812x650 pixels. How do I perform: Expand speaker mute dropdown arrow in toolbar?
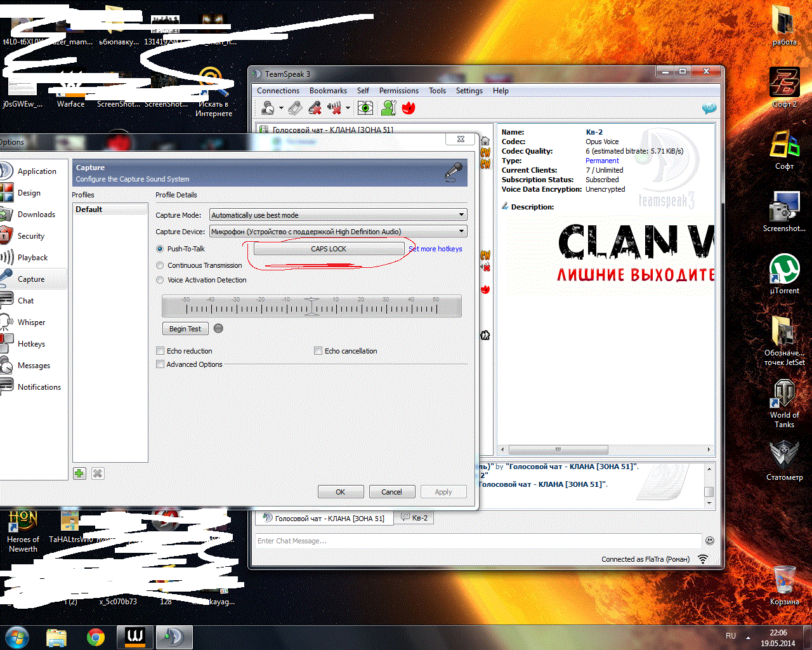(x=348, y=108)
